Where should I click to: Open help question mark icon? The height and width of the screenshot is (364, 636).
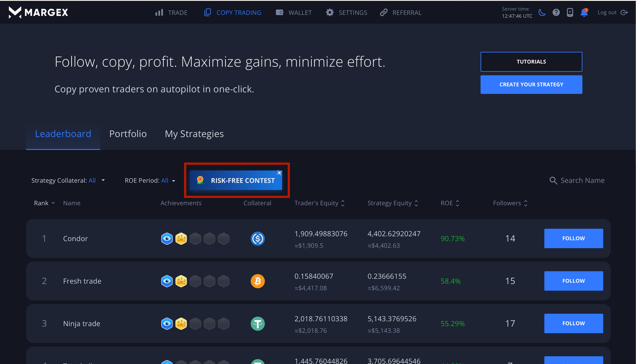click(x=556, y=12)
